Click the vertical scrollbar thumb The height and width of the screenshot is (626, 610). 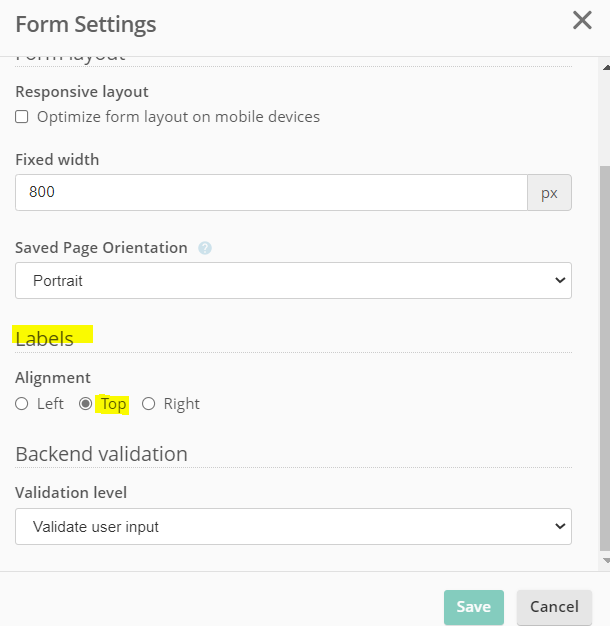(604, 350)
